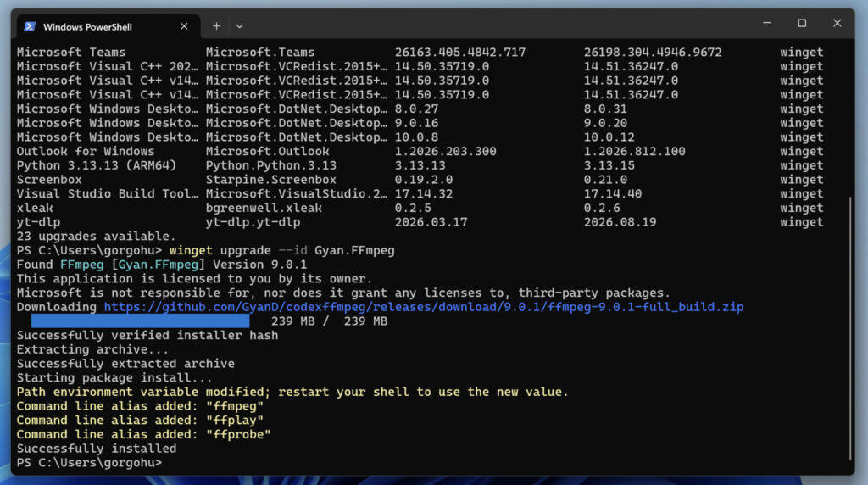Image resolution: width=868 pixels, height=485 pixels.
Task: Close the terminal window
Action: coord(837,23)
